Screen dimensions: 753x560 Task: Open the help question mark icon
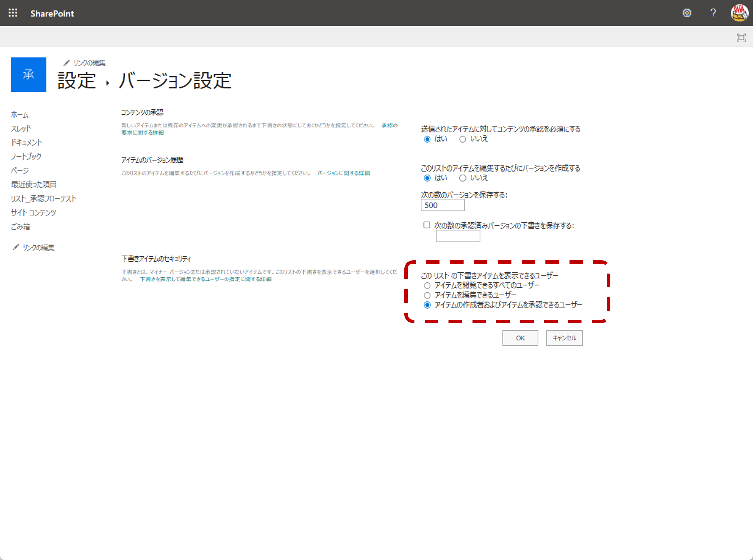pos(713,13)
